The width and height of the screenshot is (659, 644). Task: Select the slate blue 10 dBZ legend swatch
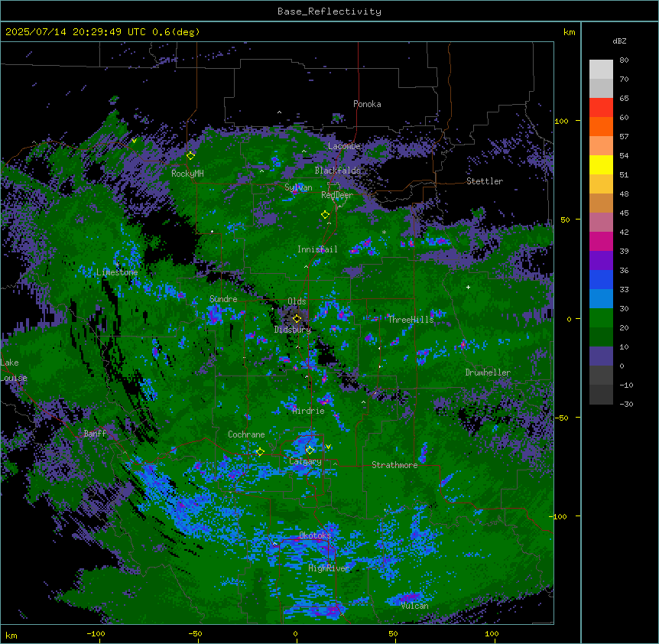tap(601, 356)
